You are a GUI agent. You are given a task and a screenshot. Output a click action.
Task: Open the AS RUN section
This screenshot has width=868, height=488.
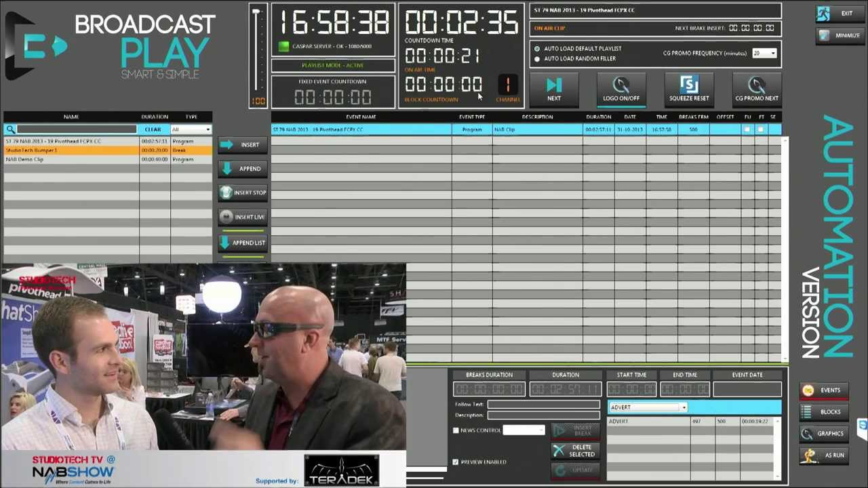pyautogui.click(x=823, y=455)
